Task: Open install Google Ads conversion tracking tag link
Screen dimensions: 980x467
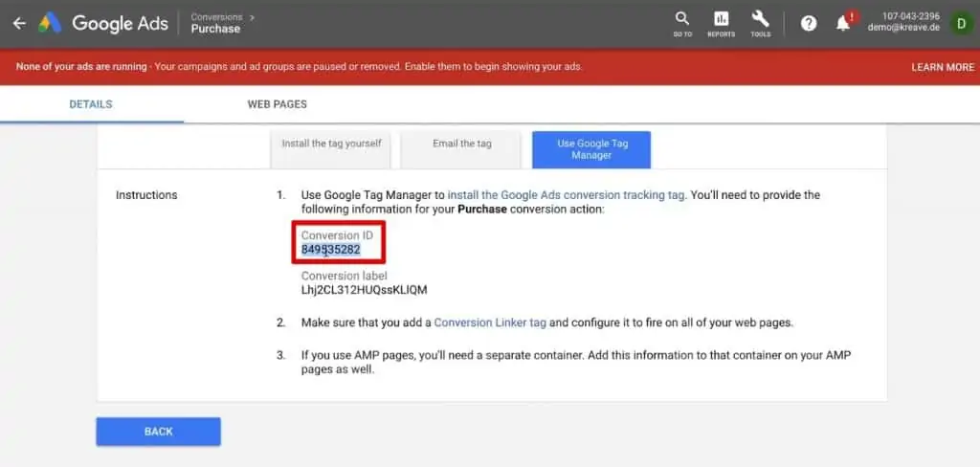Action: click(x=567, y=195)
